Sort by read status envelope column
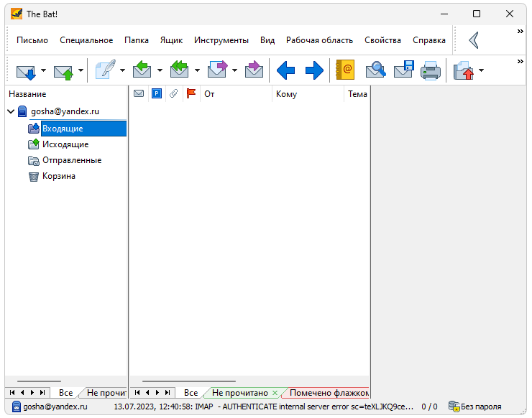 pyautogui.click(x=139, y=93)
